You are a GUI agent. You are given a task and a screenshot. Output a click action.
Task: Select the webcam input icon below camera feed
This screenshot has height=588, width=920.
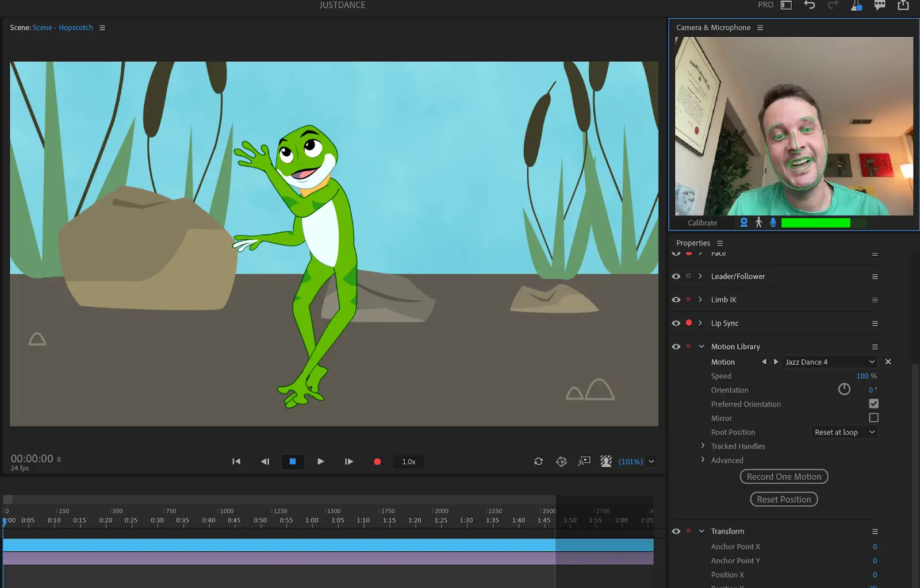[744, 222]
